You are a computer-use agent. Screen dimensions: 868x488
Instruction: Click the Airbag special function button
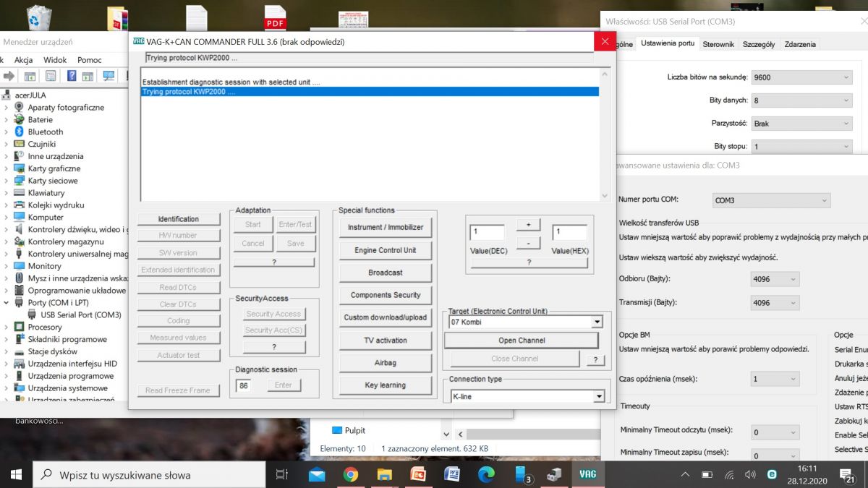[386, 363]
